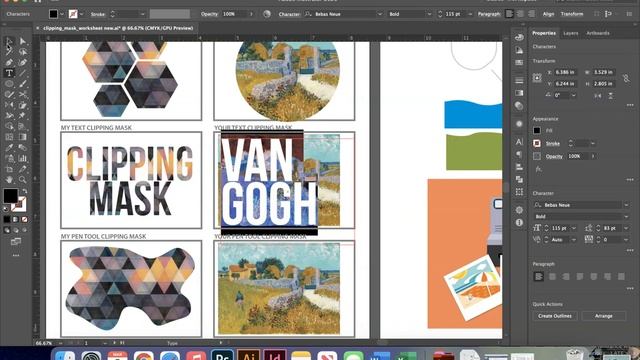Select the Eyedropper tool
Image resolution: width=640 pixels, height=360 pixels.
click(9, 147)
